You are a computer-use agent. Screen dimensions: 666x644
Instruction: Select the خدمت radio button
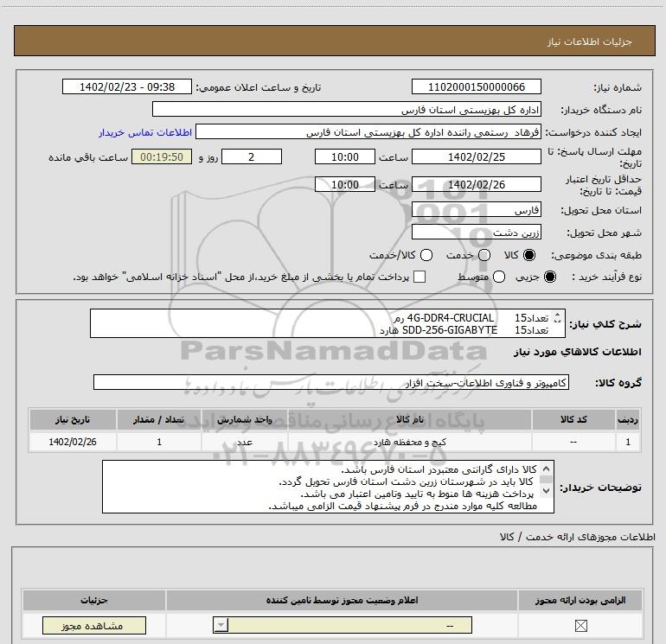tap(484, 255)
